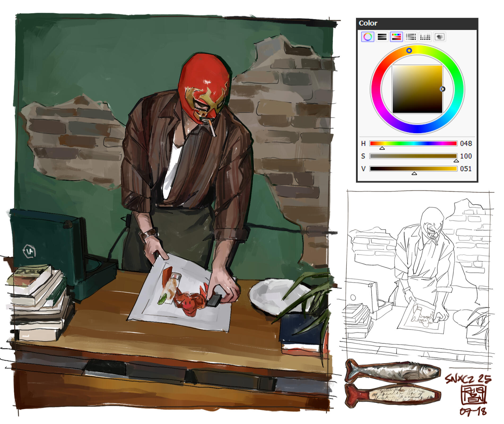Click the saturation-value square's picker handle
Image resolution: width=504 pixels, height=424 pixels.
coord(442,89)
